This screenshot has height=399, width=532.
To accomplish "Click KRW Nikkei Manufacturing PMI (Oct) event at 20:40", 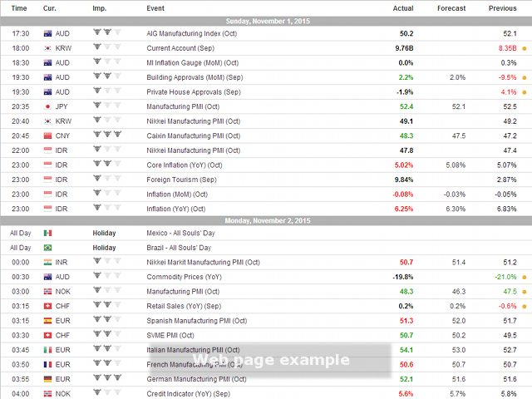I will click(x=194, y=121).
